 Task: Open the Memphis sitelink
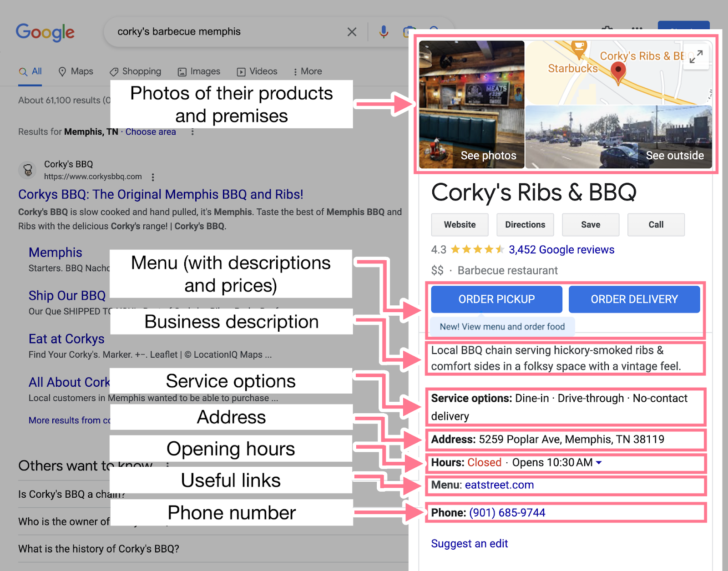click(56, 253)
